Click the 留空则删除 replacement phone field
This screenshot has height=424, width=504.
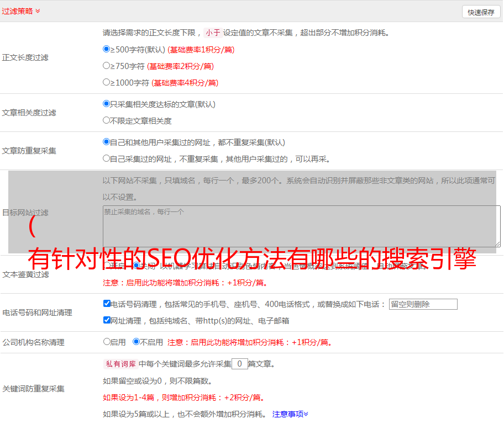pos(423,304)
